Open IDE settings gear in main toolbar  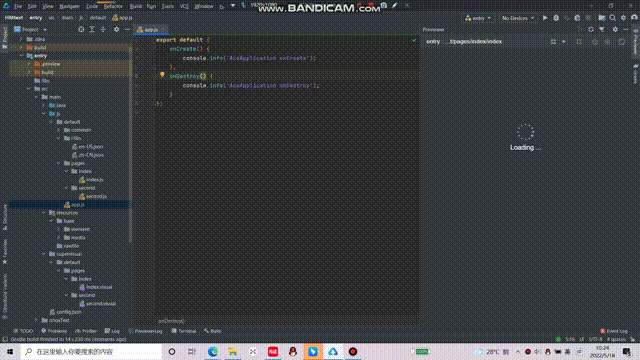(x=623, y=18)
